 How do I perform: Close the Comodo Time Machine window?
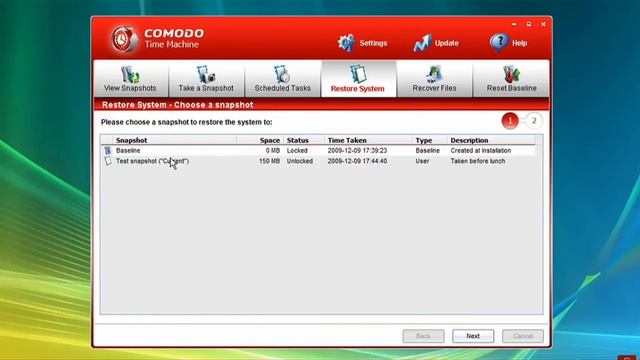[x=544, y=24]
